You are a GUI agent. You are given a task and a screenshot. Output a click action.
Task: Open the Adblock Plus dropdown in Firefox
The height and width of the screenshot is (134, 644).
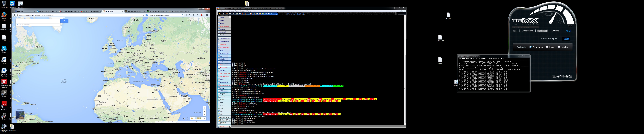click(203, 15)
